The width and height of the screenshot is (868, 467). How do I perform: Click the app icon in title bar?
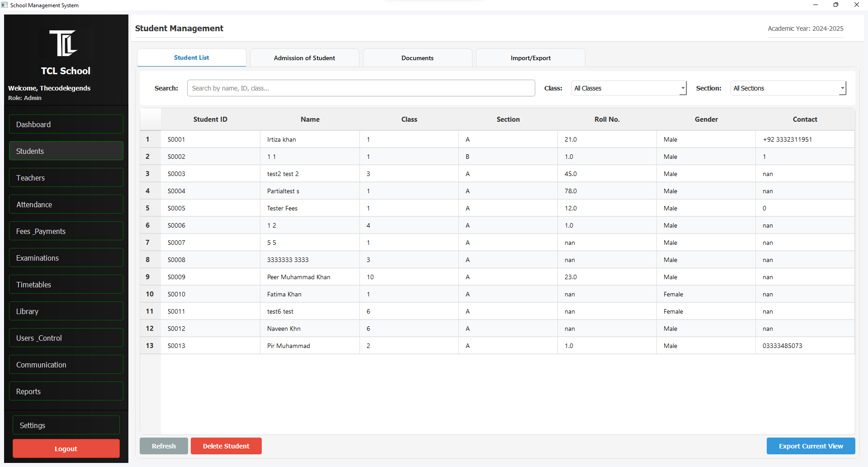pos(5,5)
